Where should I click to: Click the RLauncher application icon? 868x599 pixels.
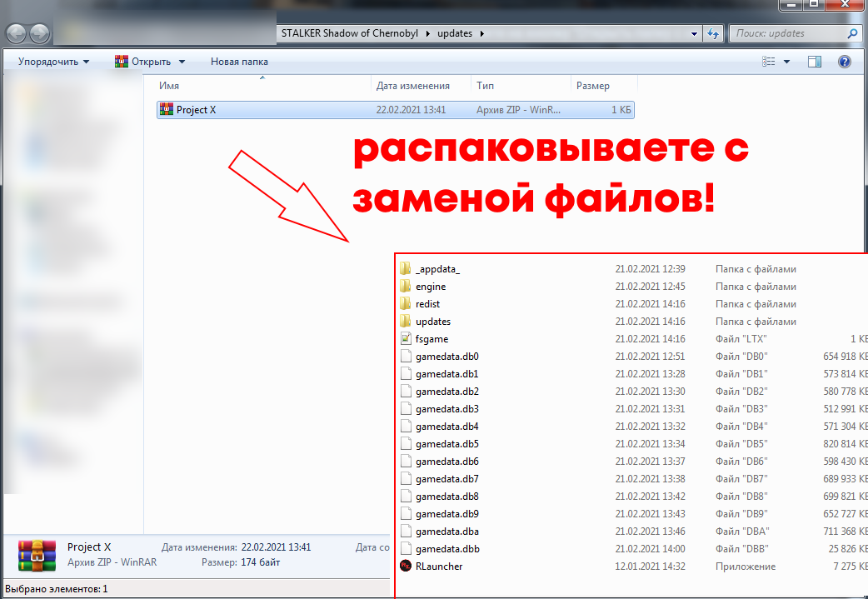point(406,567)
